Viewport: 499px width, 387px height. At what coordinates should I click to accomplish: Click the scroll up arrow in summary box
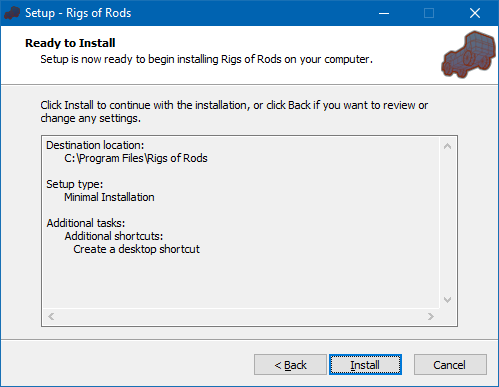coord(448,146)
